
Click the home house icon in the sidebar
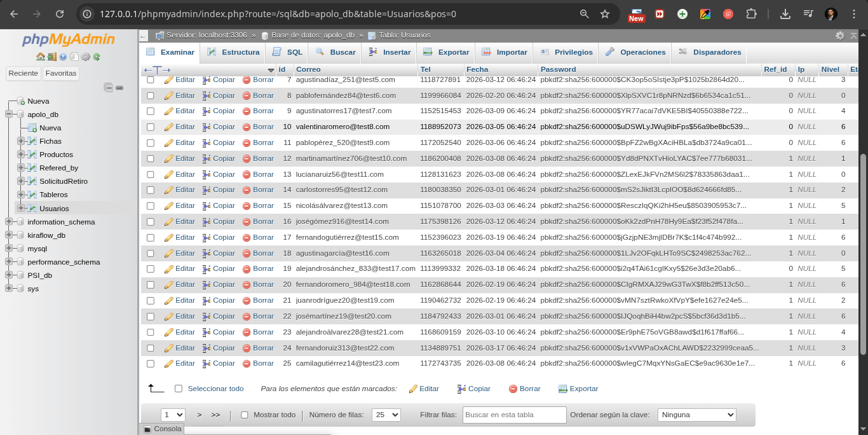pos(39,57)
